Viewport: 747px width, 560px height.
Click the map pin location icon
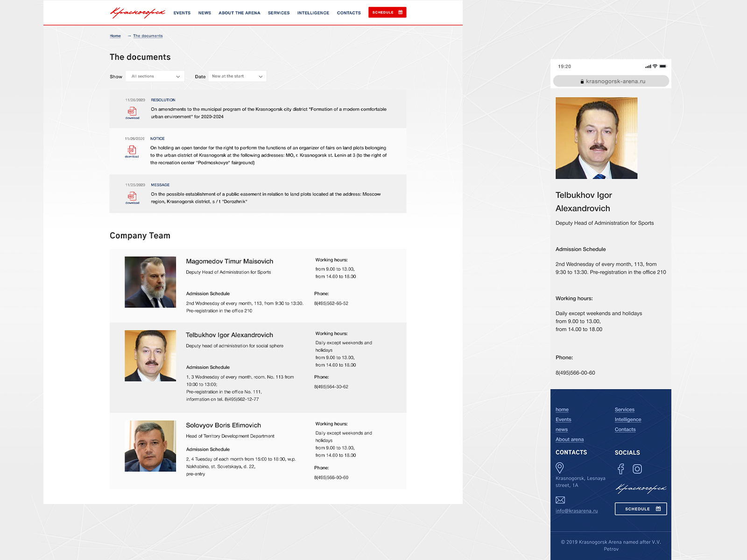560,468
